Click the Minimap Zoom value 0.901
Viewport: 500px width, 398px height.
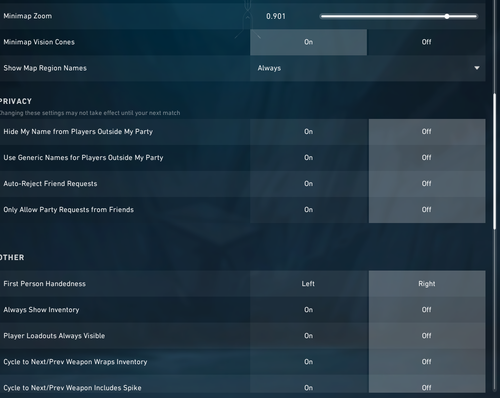[276, 16]
